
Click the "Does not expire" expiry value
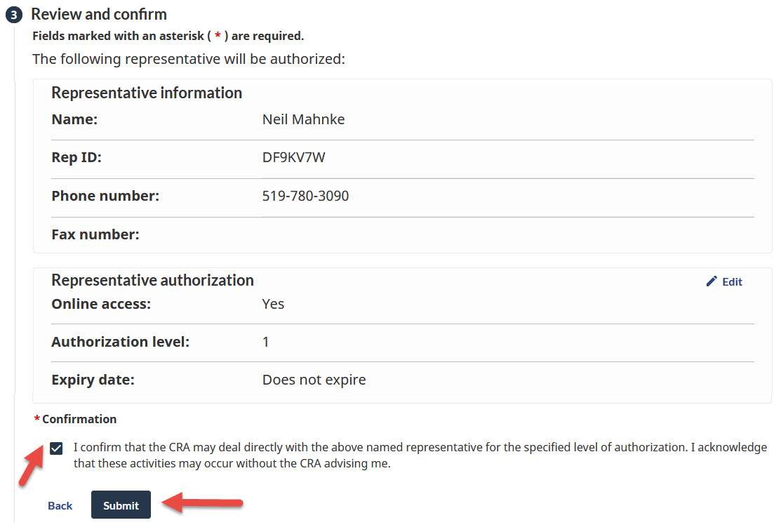[314, 380]
